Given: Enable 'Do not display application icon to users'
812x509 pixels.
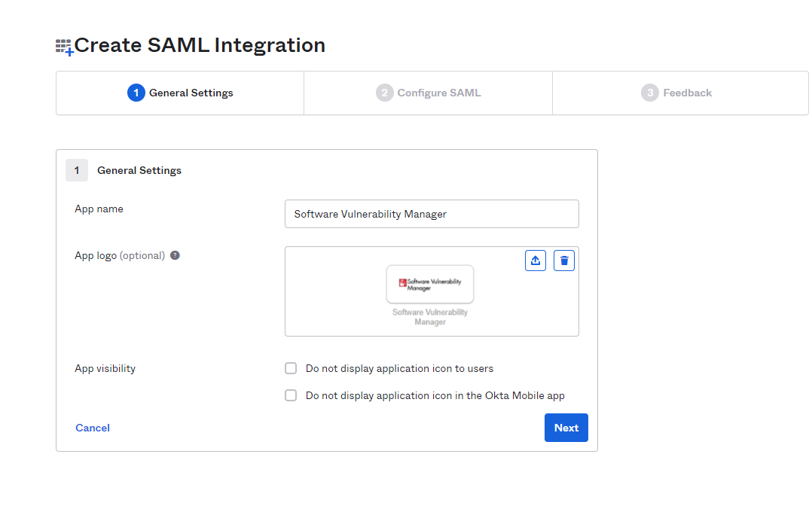Looking at the screenshot, I should point(291,369).
